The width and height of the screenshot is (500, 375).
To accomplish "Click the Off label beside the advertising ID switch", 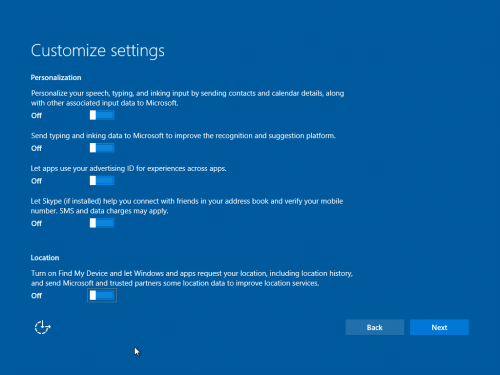I will [36, 181].
